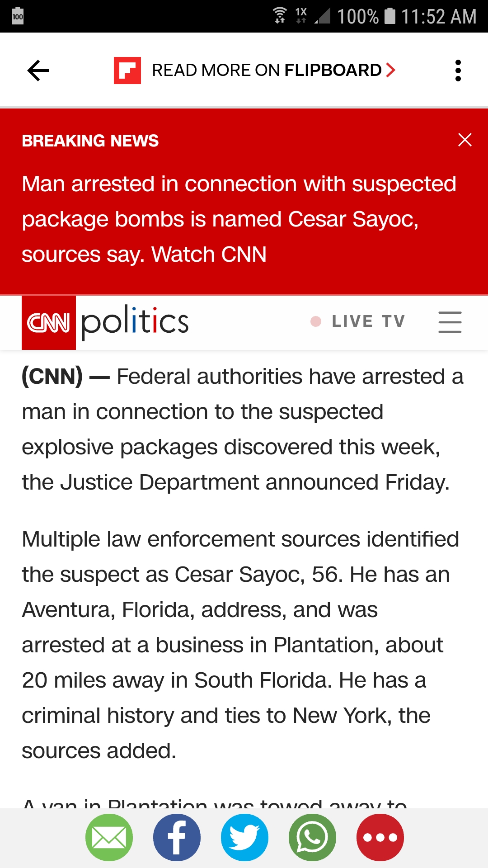Open the CNN hamburger menu

[450, 322]
